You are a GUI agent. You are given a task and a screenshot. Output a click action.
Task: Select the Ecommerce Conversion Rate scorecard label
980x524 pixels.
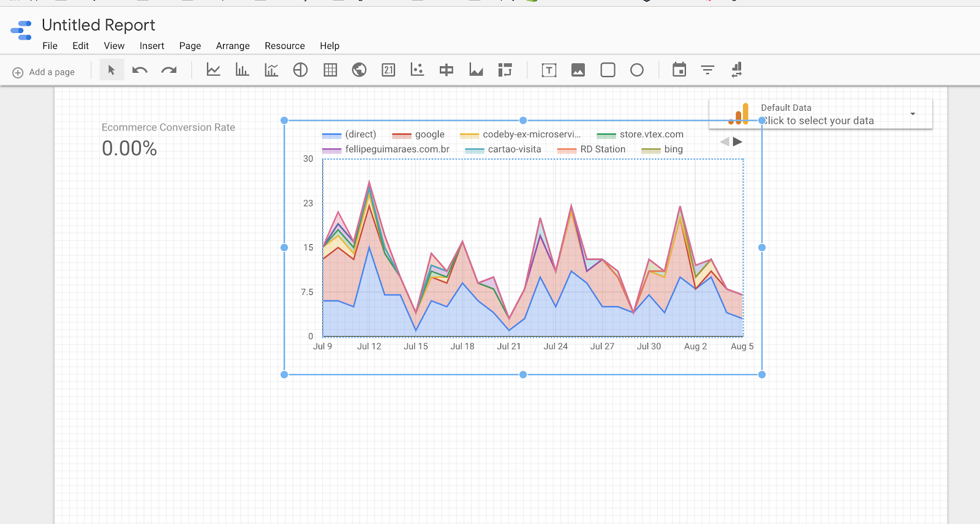[168, 127]
